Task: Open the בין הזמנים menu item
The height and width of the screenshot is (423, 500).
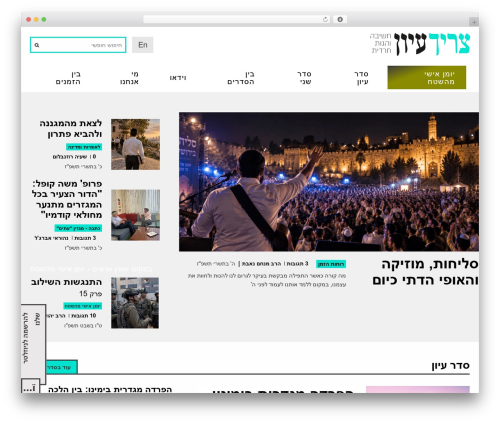Action: (x=68, y=78)
